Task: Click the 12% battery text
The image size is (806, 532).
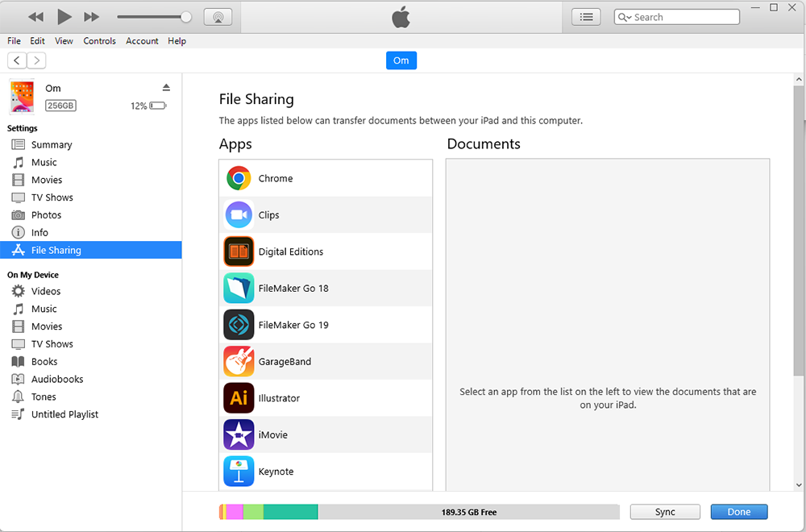Action: pyautogui.click(x=139, y=106)
